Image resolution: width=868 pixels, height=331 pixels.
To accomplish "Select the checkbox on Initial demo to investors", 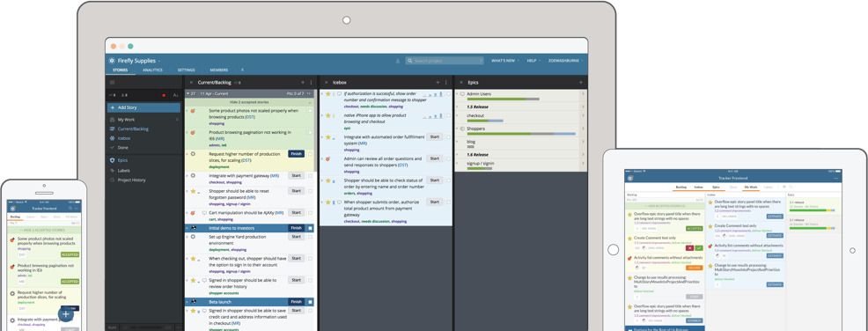I will click(x=310, y=228).
